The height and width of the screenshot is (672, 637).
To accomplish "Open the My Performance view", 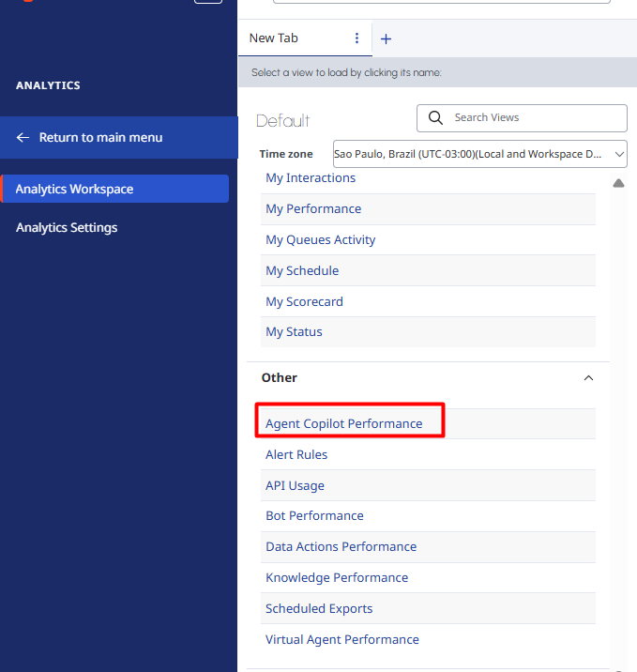I will coord(313,208).
